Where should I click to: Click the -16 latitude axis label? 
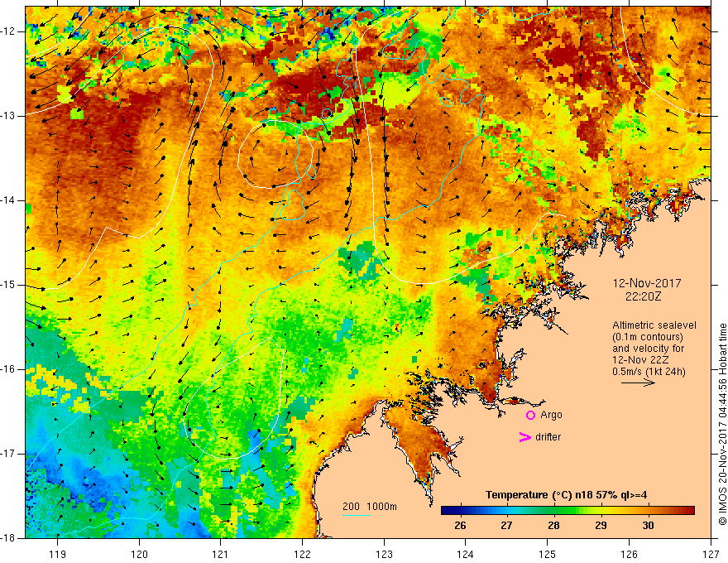[8, 369]
